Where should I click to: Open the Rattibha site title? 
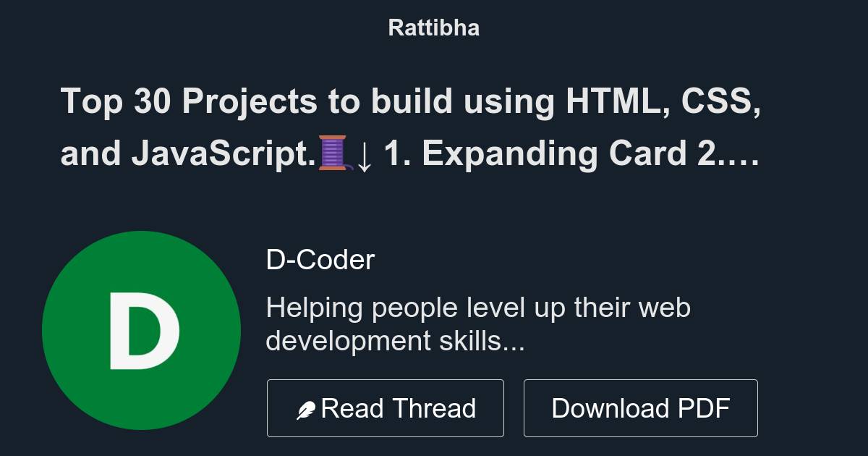pyautogui.click(x=434, y=28)
